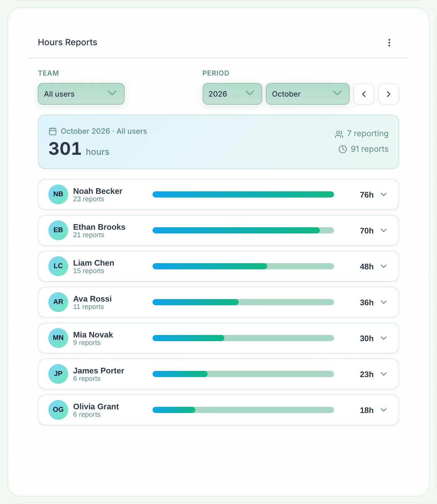Click the 70h value
The height and width of the screenshot is (504, 437).
coord(367,231)
